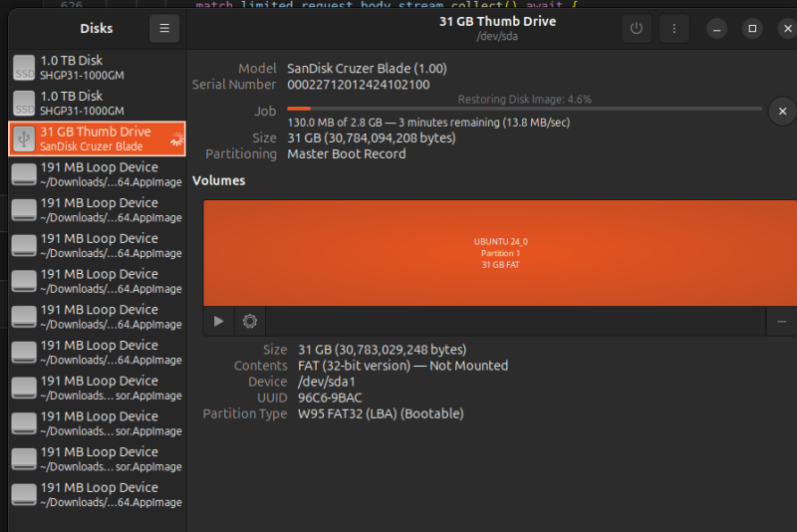Select the 31 GB Thumb Drive in the sidebar
Screen dimensions: 797x532
97,138
